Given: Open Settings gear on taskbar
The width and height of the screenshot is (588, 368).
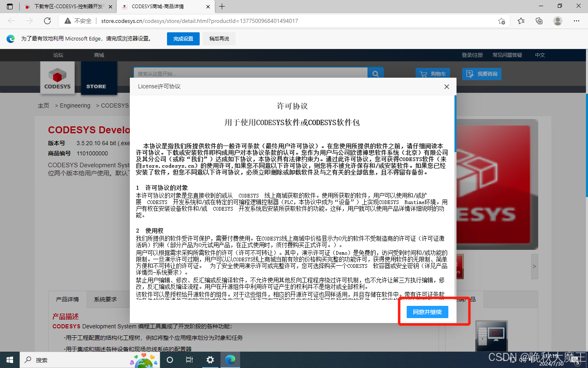Looking at the screenshot, I should coord(210,360).
